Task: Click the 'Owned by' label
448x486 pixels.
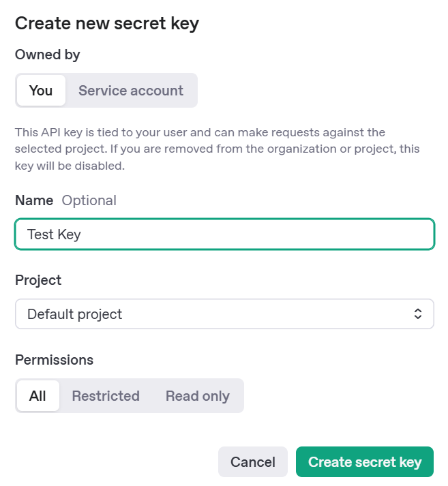Action: pyautogui.click(x=48, y=55)
